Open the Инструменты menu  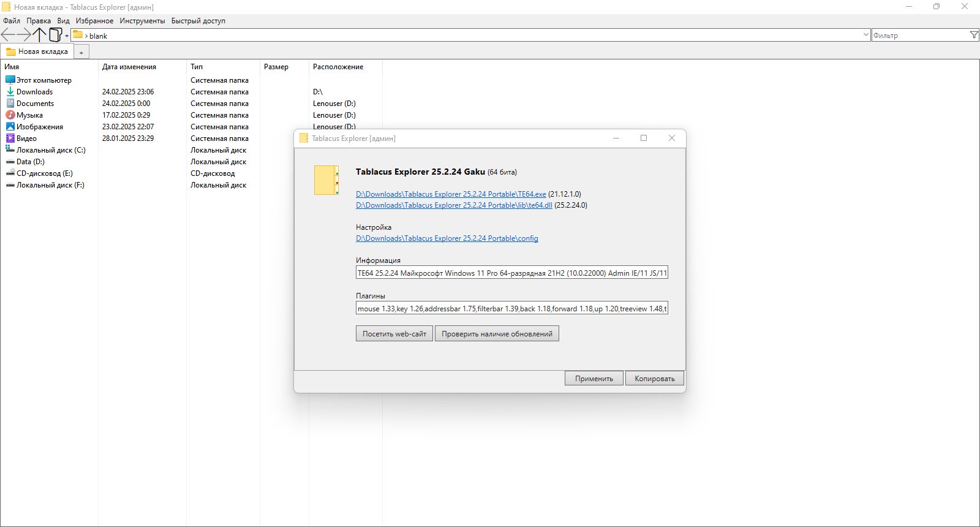tap(142, 21)
